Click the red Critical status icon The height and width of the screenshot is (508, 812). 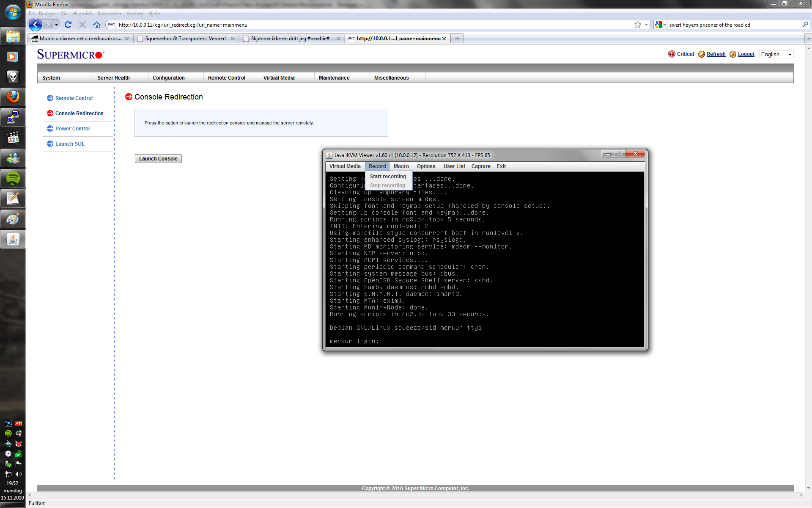(672, 54)
